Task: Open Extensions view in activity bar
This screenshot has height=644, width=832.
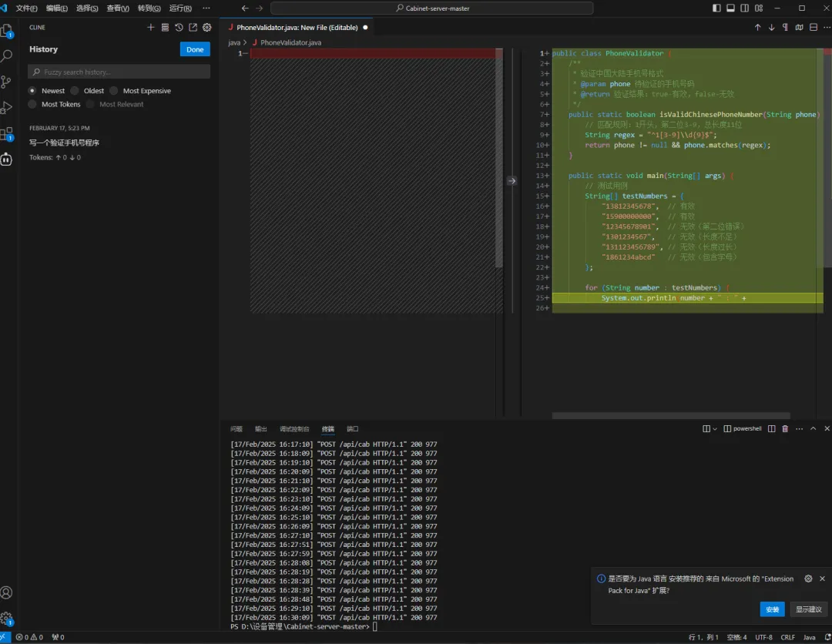Action: pos(7,133)
